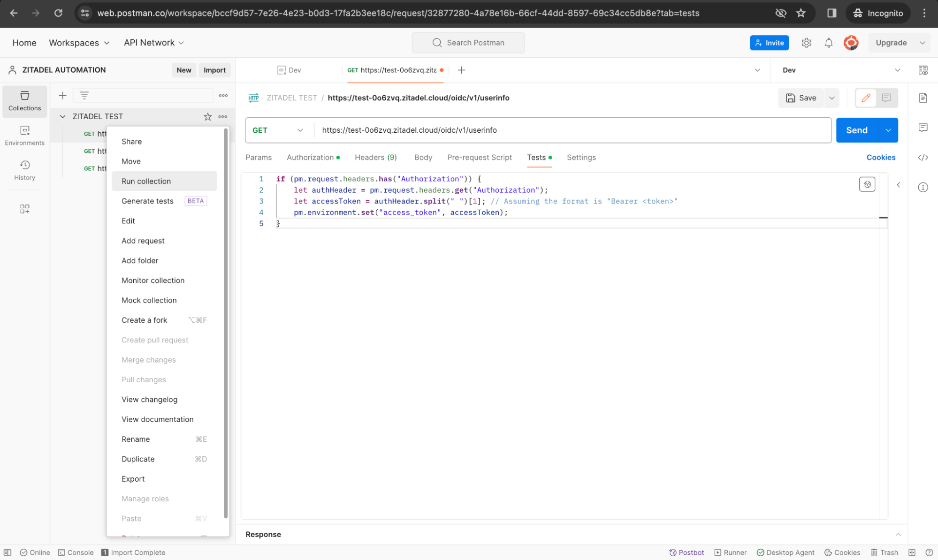938x560 pixels.
Task: Click the edit pencil mode icon
Action: 866,98
